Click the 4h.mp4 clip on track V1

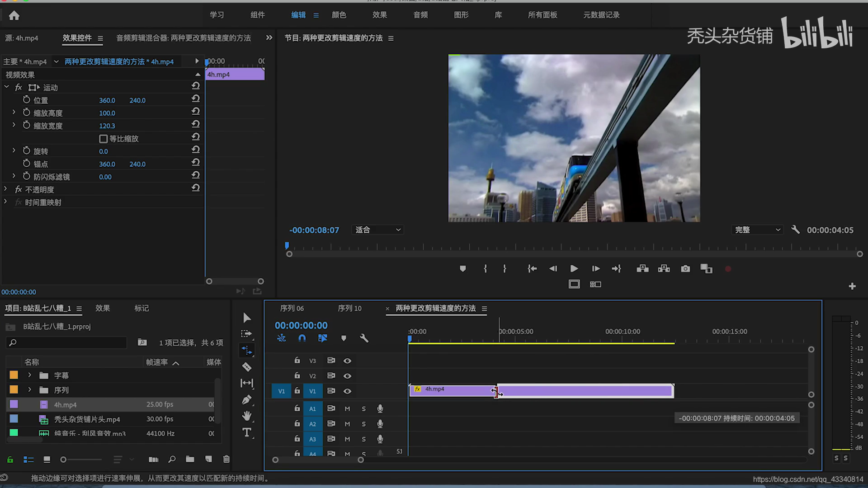pyautogui.click(x=452, y=391)
